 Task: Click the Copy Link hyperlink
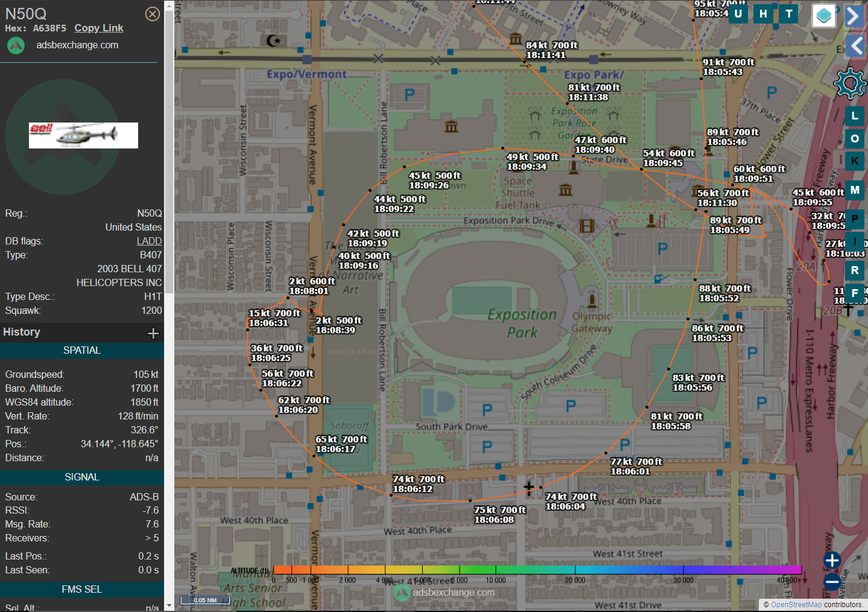pos(99,28)
